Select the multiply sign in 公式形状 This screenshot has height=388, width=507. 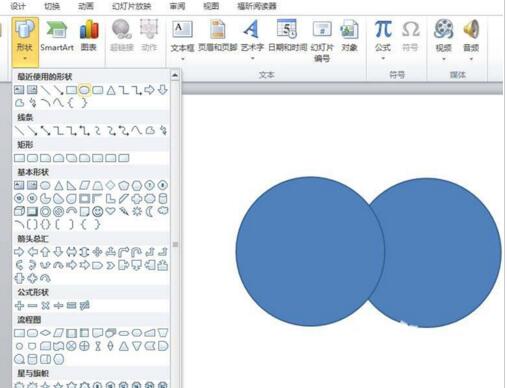pos(45,305)
